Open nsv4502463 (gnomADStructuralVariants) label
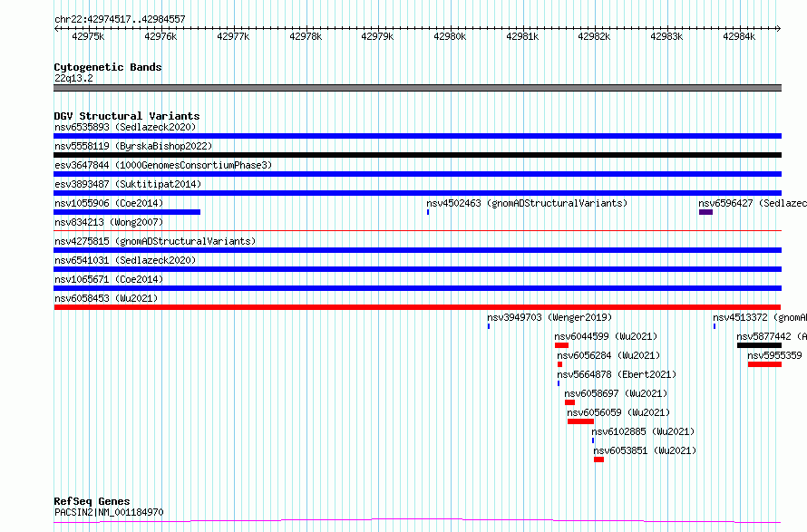 (527, 203)
